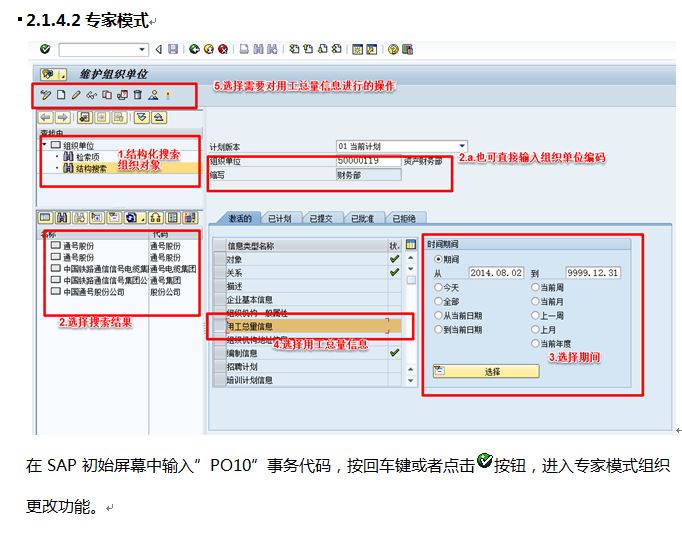682x538 pixels.
Task: Click the 组织单位 number input field
Action: tap(368, 160)
